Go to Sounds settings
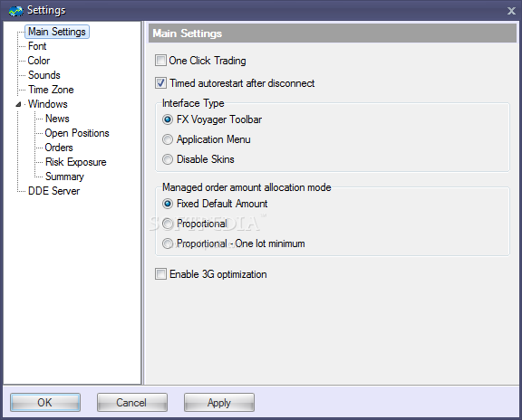This screenshot has width=522, height=420. [43, 75]
